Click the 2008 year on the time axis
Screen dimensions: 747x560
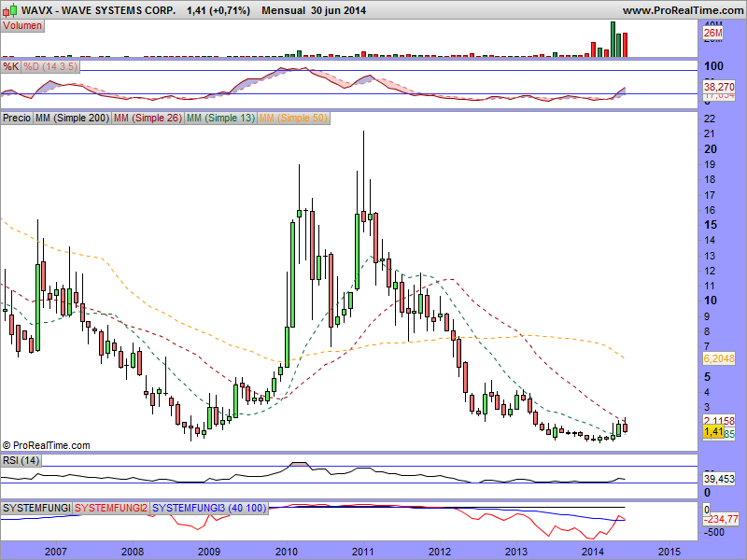pyautogui.click(x=132, y=552)
